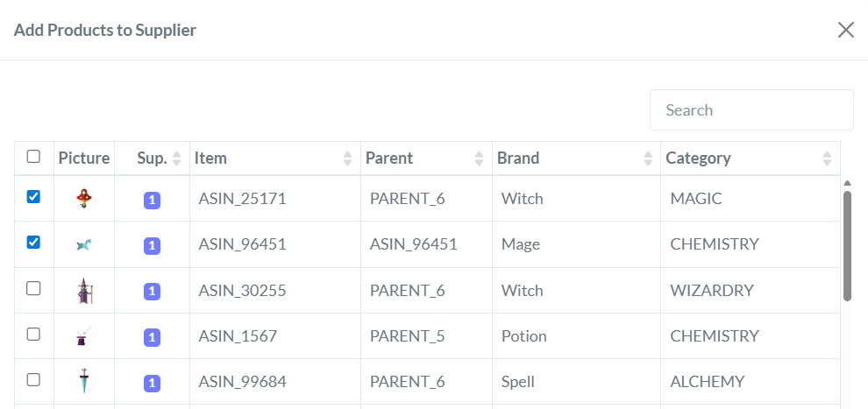Toggle the select-all header checkbox

point(33,157)
